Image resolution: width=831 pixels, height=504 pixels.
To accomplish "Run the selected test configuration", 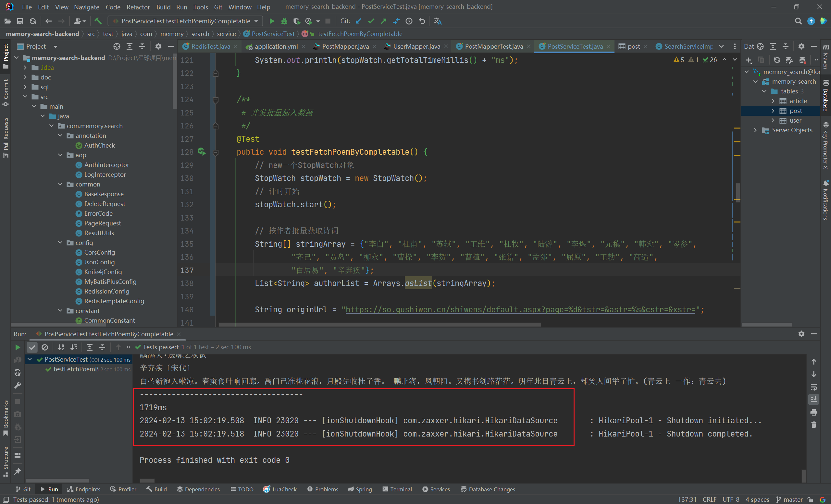I will pyautogui.click(x=271, y=21).
